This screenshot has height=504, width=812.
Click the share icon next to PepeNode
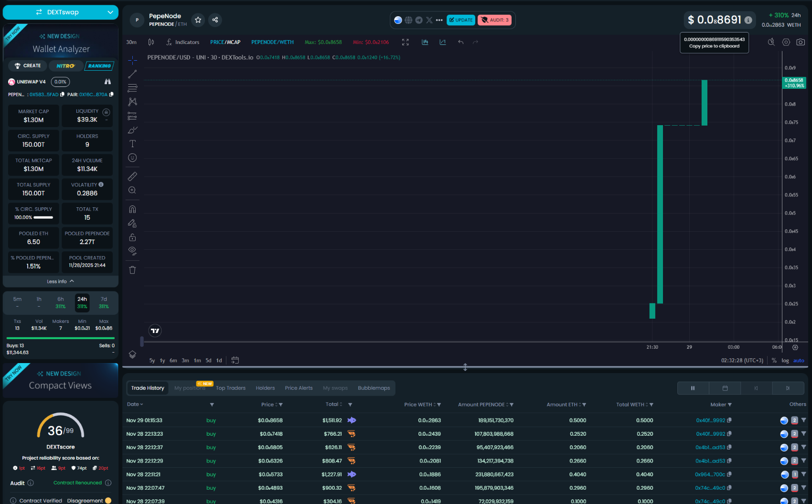click(x=215, y=20)
